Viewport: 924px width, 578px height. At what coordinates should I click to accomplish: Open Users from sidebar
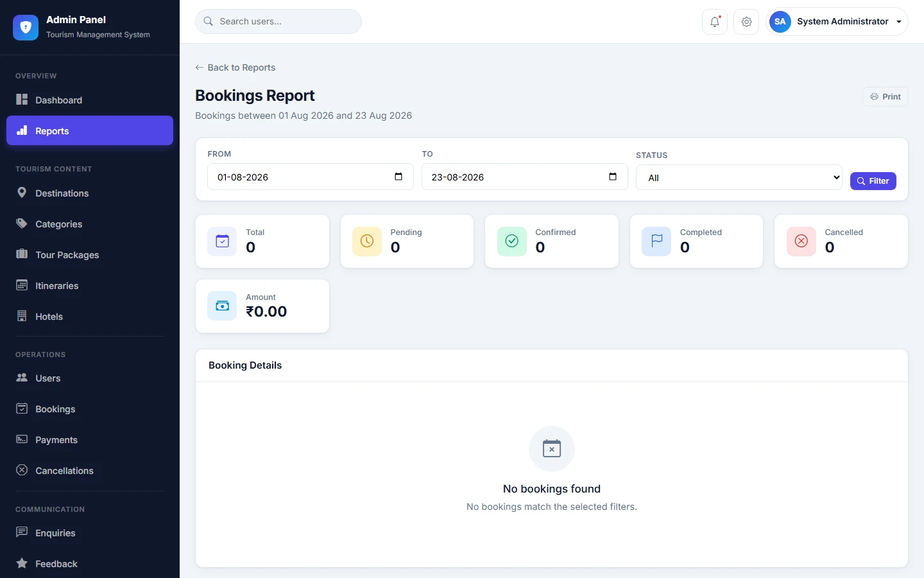[x=90, y=378]
